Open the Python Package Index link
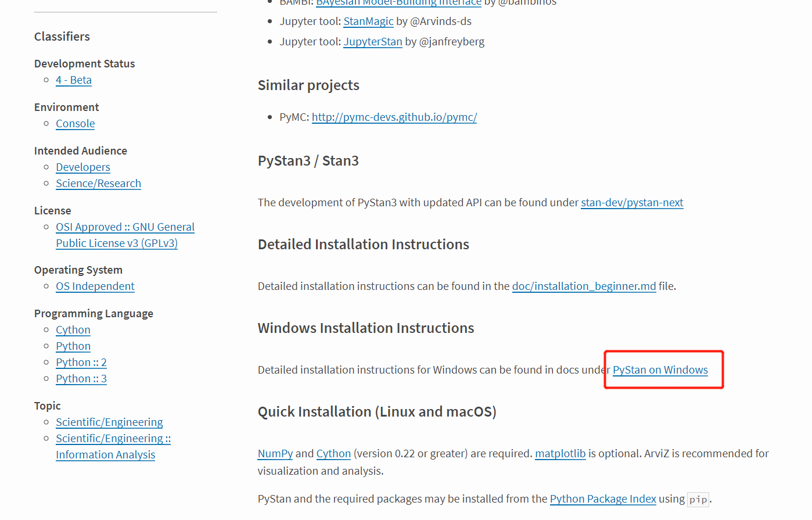 (x=602, y=499)
